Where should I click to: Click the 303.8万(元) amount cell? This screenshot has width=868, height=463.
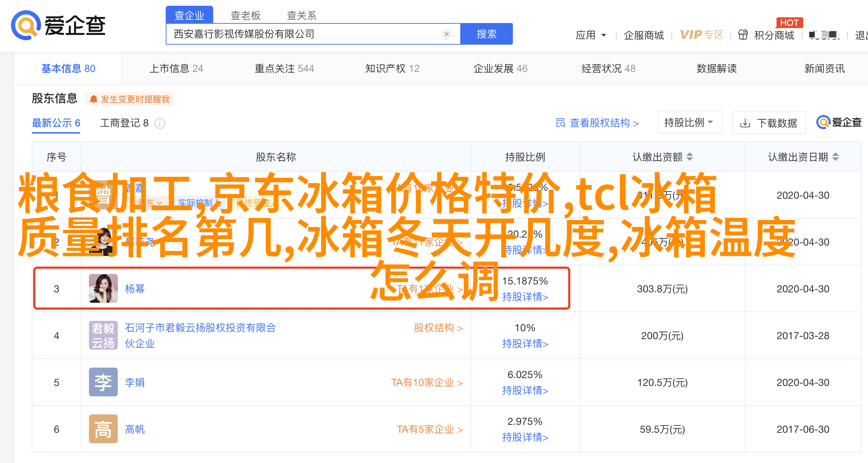tap(662, 289)
